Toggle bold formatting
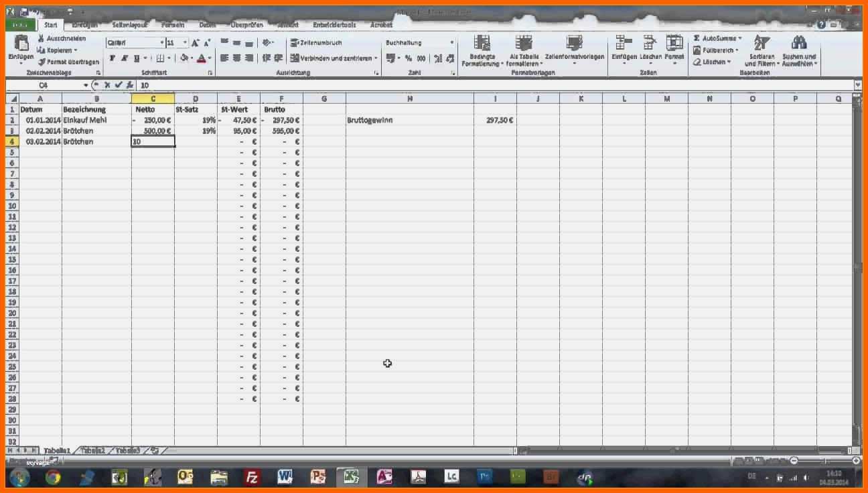 click(113, 58)
